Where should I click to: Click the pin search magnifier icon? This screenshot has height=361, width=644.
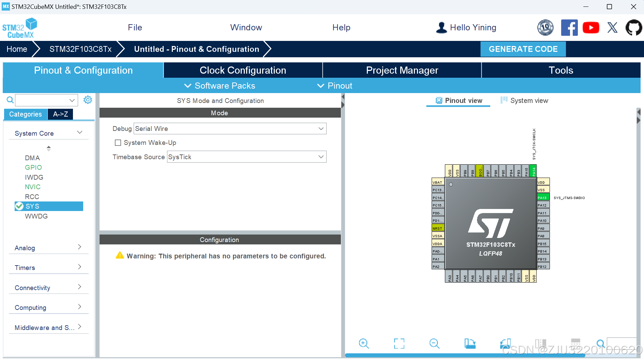coord(600,343)
